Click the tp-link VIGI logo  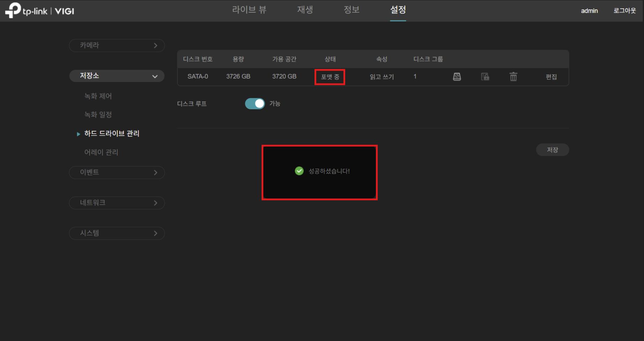[40, 10]
